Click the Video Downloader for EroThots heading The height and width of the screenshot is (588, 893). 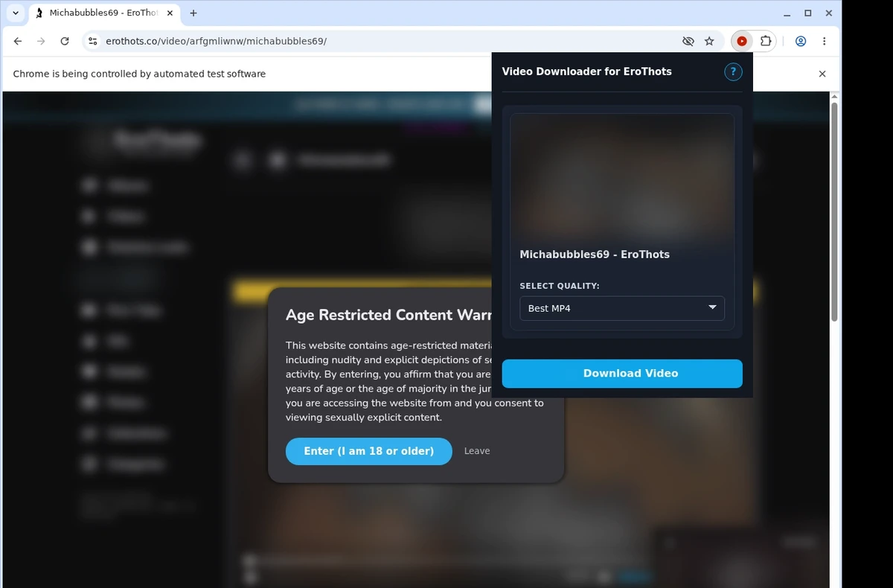click(587, 71)
